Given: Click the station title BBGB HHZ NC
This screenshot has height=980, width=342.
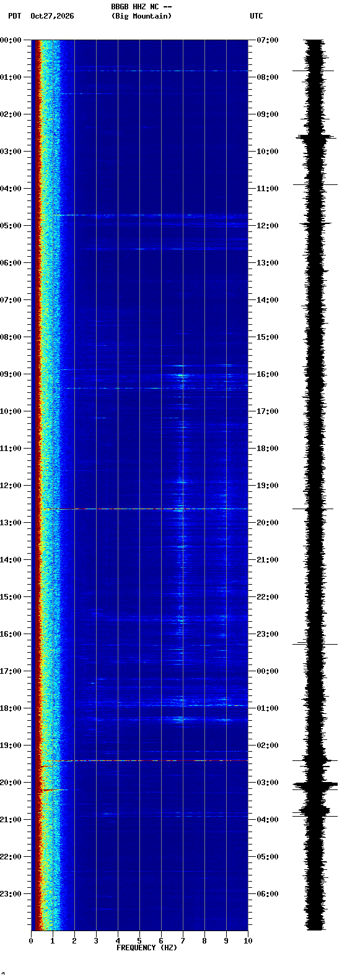Looking at the screenshot, I should (x=134, y=7).
